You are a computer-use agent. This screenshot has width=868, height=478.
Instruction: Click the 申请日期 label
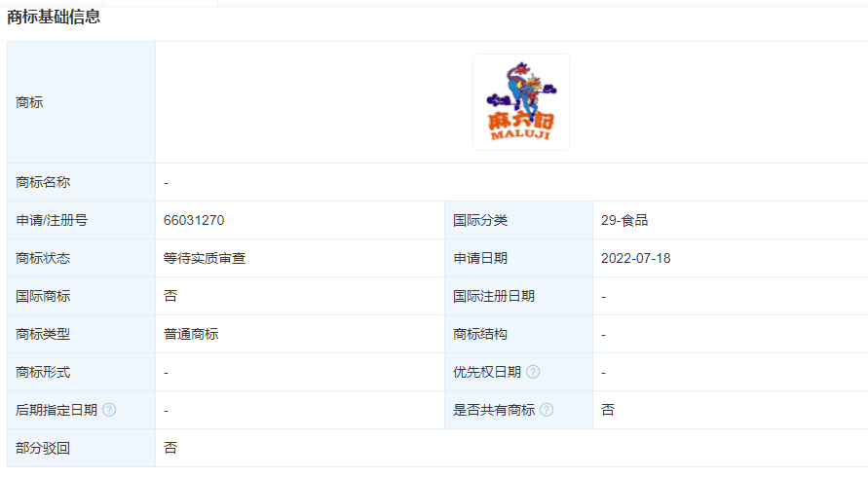pyautogui.click(x=480, y=258)
